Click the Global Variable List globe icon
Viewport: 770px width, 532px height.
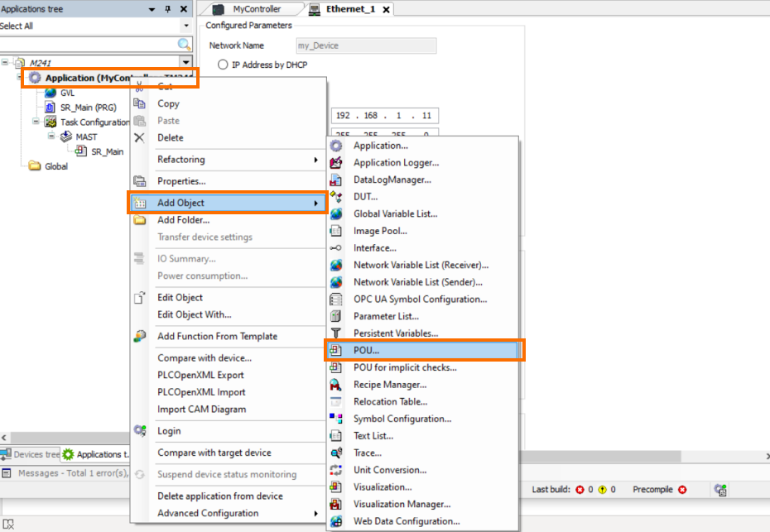coord(336,213)
